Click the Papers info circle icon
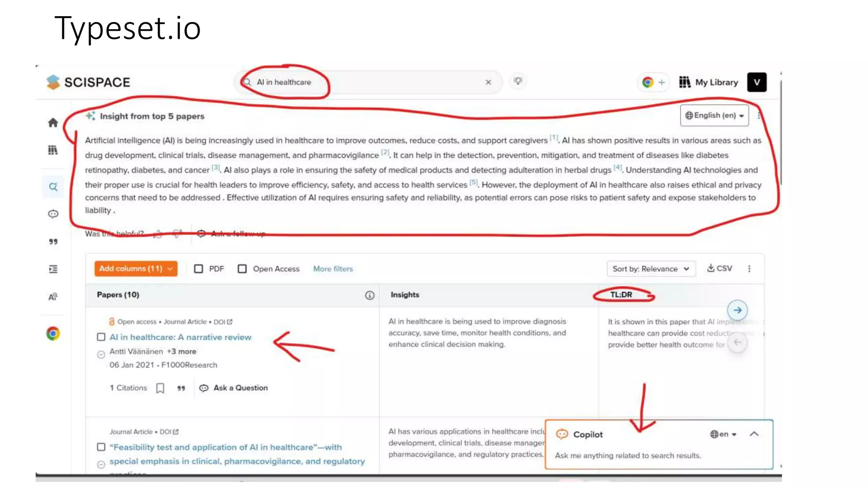 [370, 295]
